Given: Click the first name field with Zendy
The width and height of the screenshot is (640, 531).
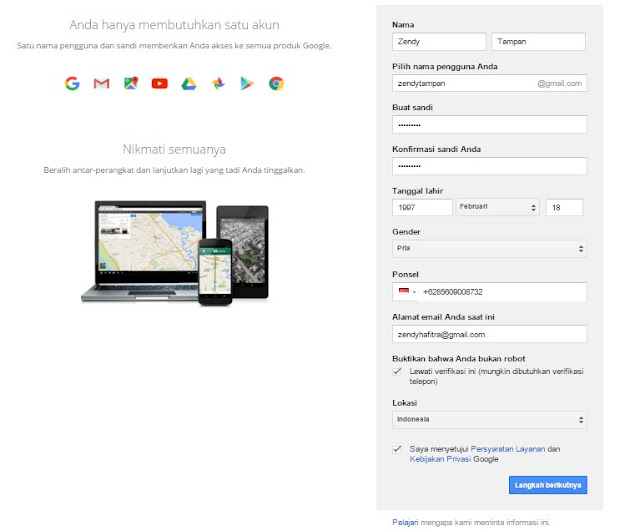Looking at the screenshot, I should click(439, 42).
